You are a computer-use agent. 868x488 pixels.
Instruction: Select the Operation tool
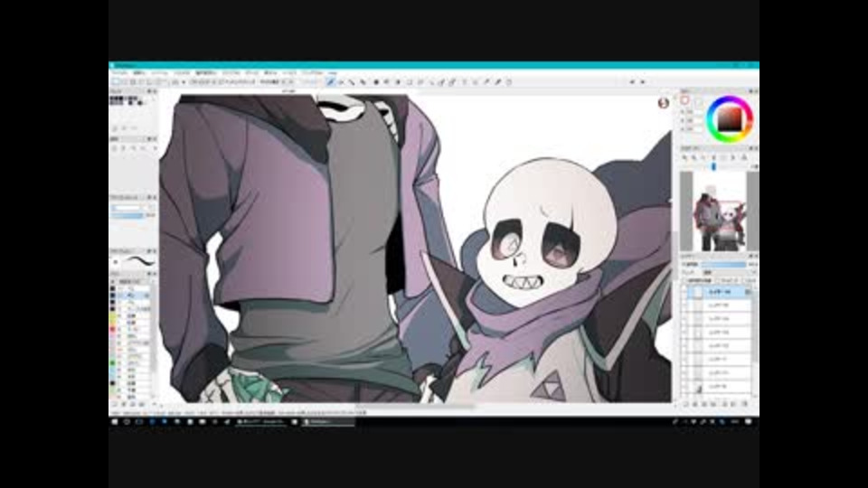(x=476, y=82)
